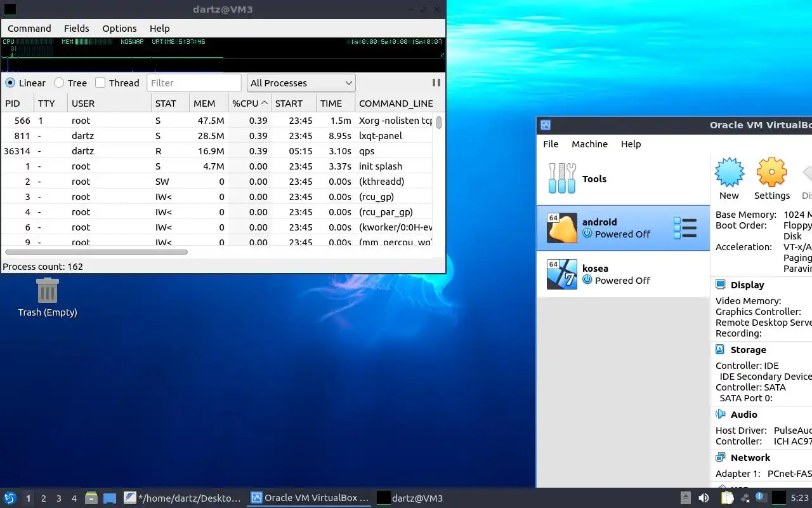This screenshot has width=812, height=508.
Task: Switch to desktop workspace 4
Action: tap(74, 498)
